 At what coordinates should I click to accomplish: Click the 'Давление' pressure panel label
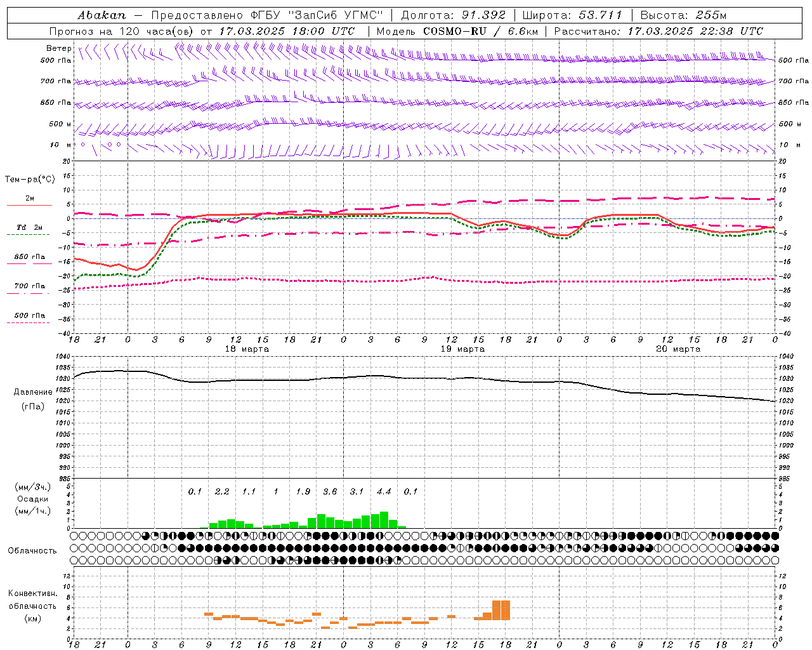click(x=32, y=392)
